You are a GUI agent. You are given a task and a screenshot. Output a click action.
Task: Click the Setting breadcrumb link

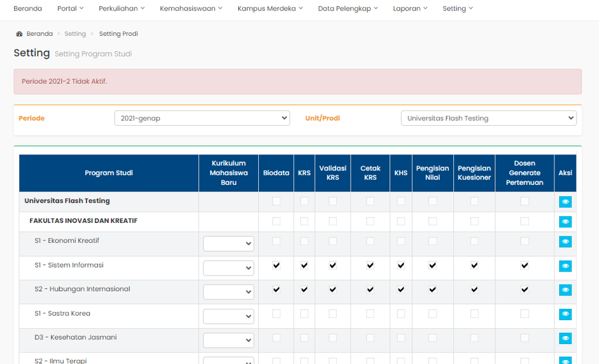click(x=75, y=34)
